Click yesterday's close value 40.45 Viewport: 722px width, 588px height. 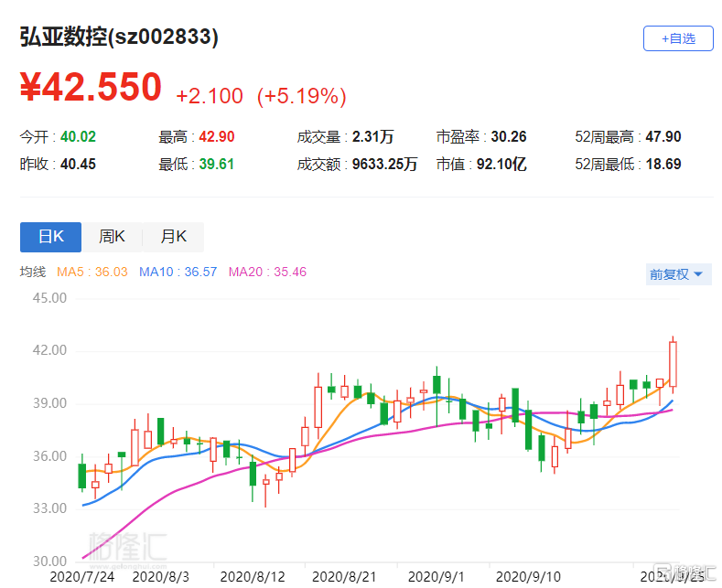pyautogui.click(x=79, y=164)
